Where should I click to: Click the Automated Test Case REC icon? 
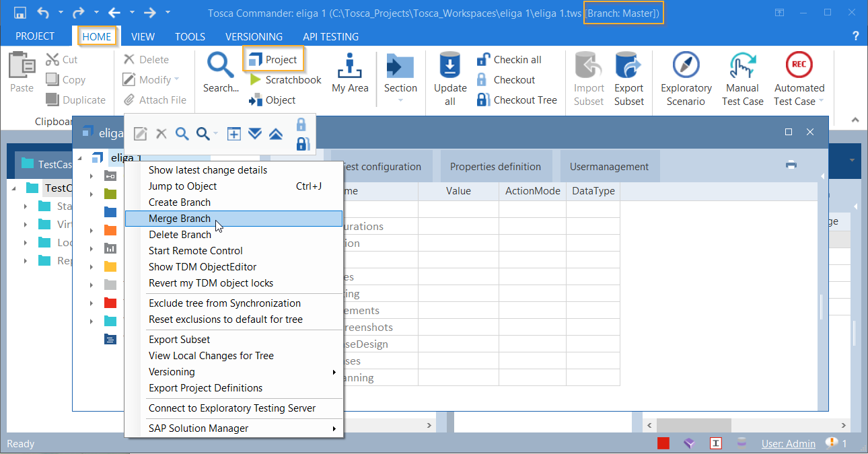(x=799, y=66)
